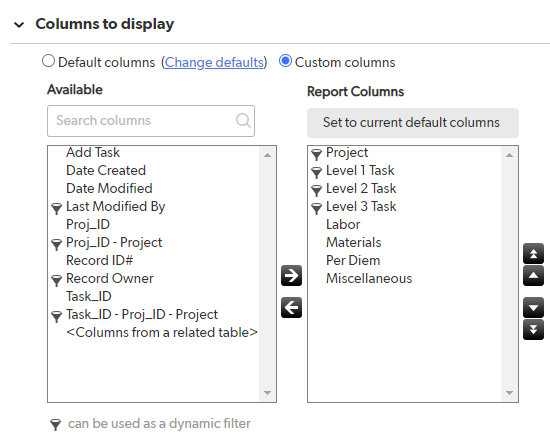Move selected column to top
Image resolution: width=550 pixels, height=442 pixels.
pos(533,253)
